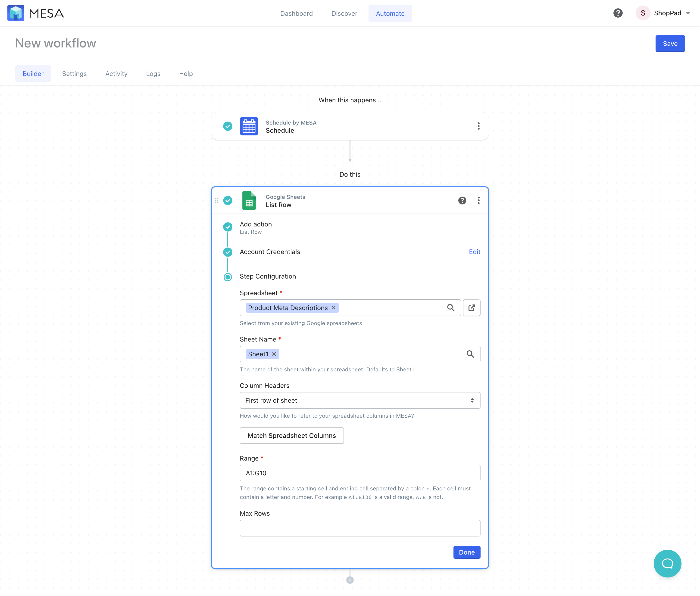The image size is (700, 596).
Task: Click the Account Credentials checkmark icon
Action: click(x=228, y=252)
